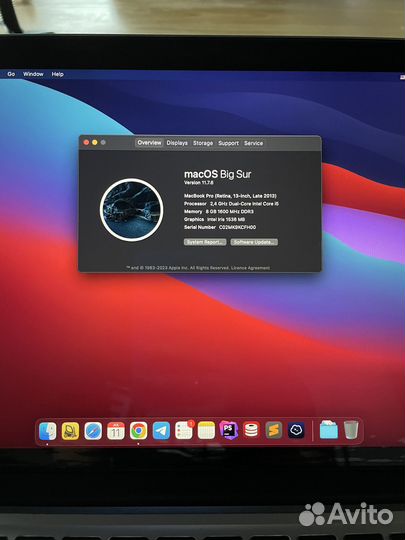Open the Go menu

click(11, 74)
